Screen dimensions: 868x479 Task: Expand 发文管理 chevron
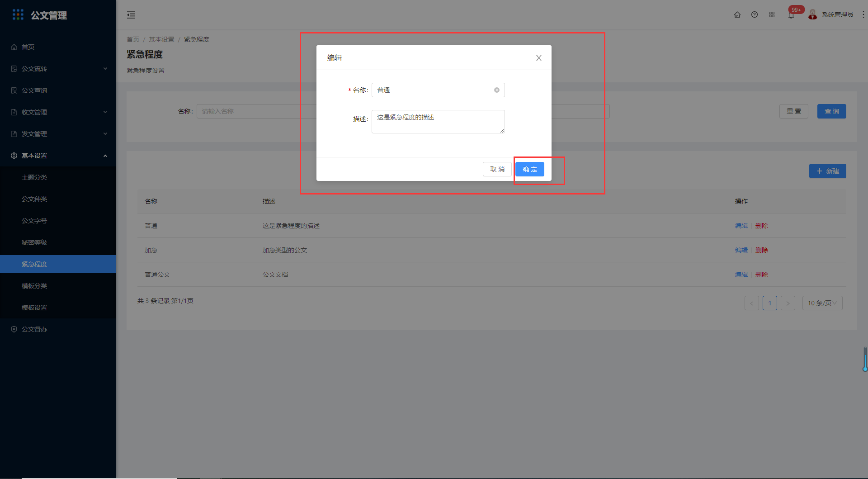[105, 134]
